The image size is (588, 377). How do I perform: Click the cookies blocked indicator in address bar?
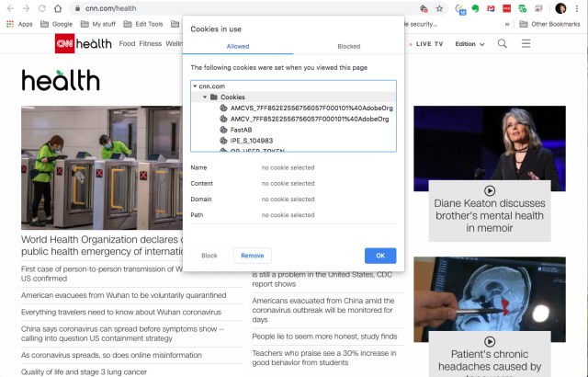click(x=424, y=8)
